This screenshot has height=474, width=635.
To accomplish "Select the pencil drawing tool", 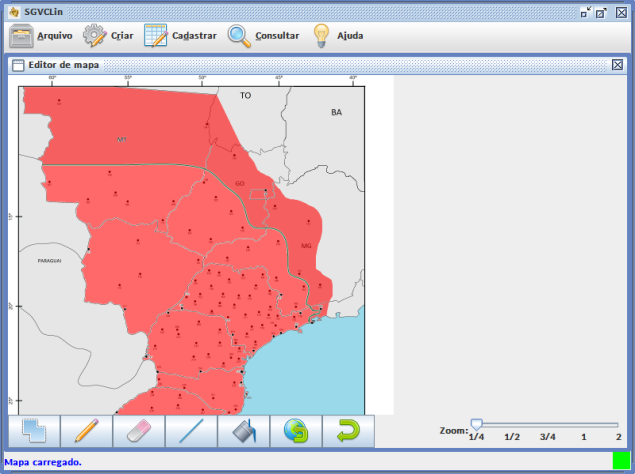I will pos(87,431).
